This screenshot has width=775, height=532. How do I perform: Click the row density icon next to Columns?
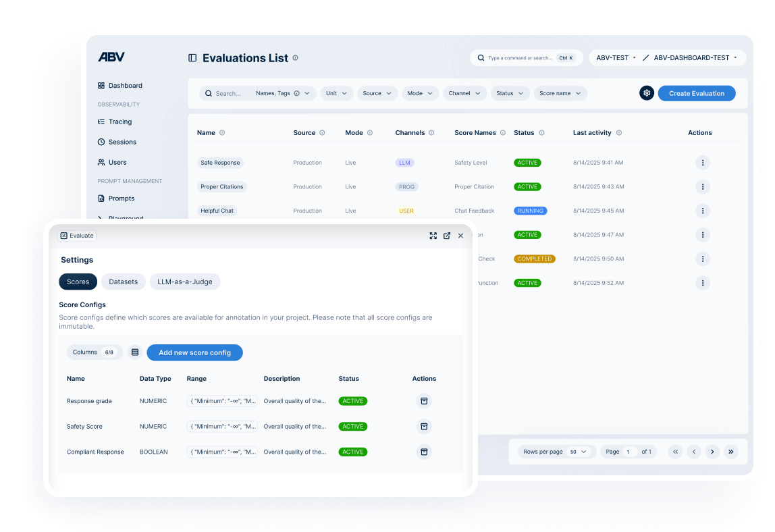[x=134, y=352]
